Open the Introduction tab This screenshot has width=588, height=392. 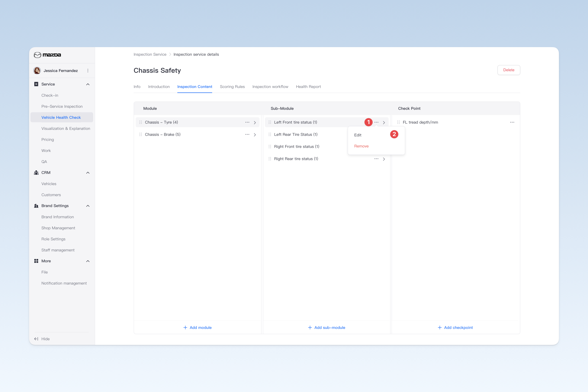[159, 87]
